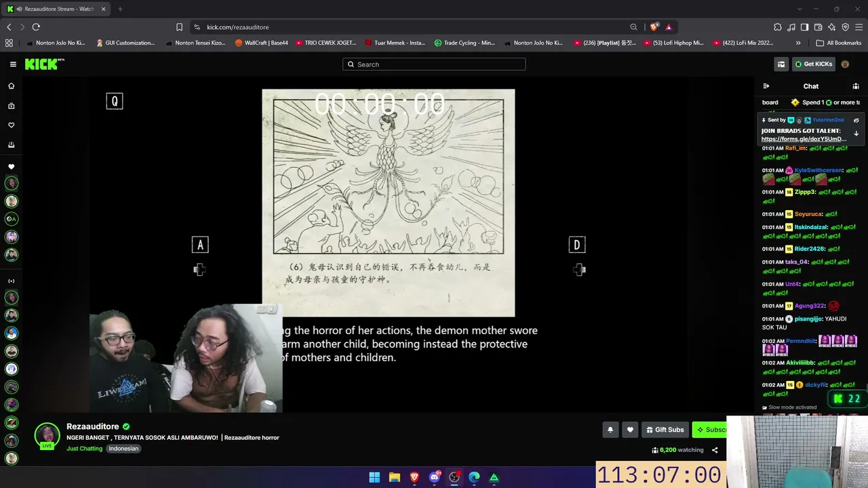Collapse the chat panel with arrow icon
The height and width of the screenshot is (488, 868).
[x=766, y=86]
